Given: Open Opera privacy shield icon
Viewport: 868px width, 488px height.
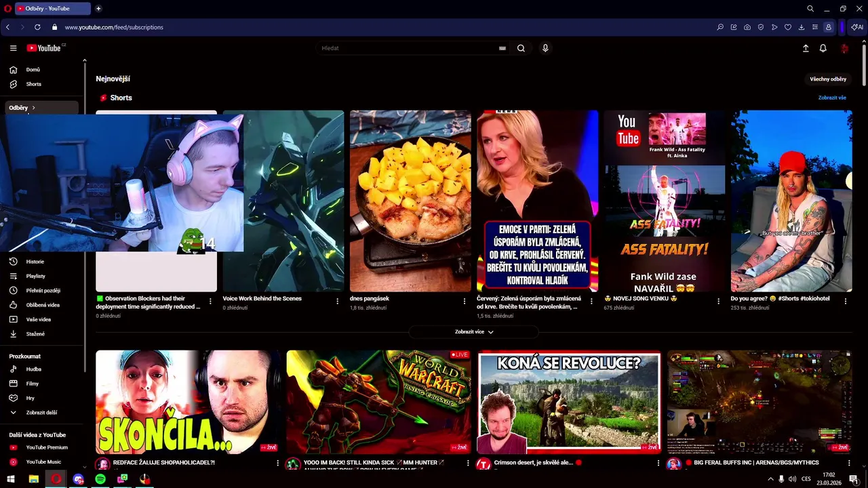Looking at the screenshot, I should coord(761,27).
